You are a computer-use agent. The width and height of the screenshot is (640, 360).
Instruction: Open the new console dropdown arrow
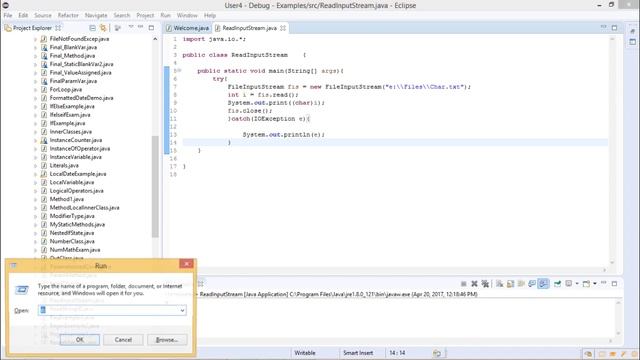[595, 284]
